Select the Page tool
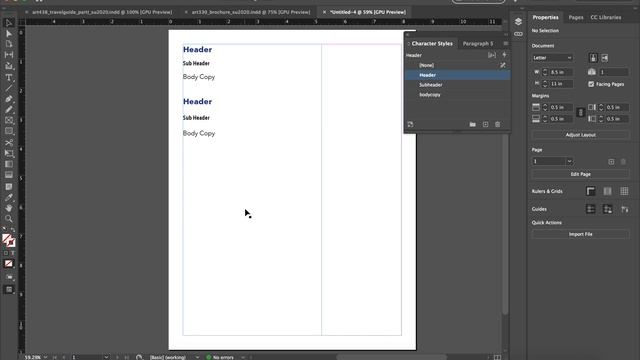Viewport: 640px width, 360px height. click(9, 44)
